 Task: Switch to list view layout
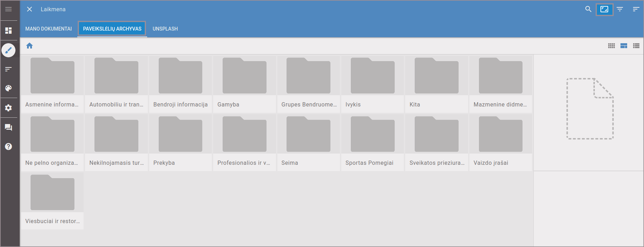click(636, 46)
